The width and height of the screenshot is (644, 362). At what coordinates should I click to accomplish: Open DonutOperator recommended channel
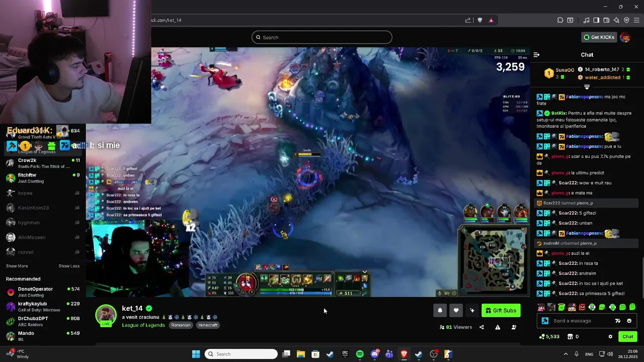pos(43,292)
